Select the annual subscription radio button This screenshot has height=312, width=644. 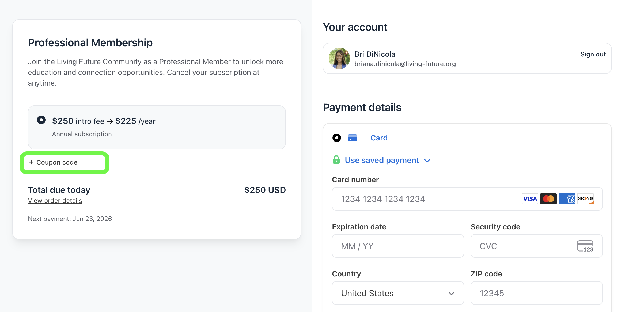[41, 120]
